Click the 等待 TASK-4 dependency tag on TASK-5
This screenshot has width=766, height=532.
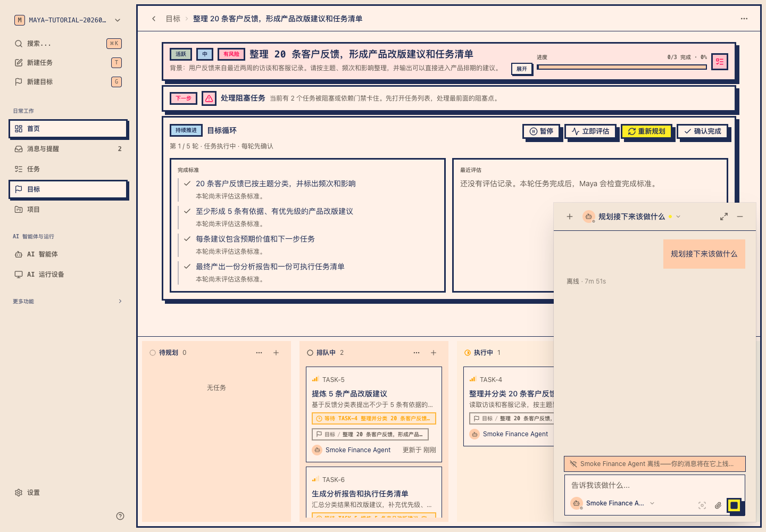click(374, 419)
